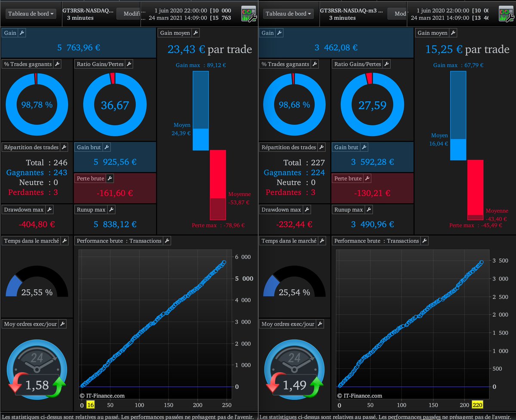Click Drawdown max wrench above -404,80 €
The image size is (516, 420).
click(49, 210)
